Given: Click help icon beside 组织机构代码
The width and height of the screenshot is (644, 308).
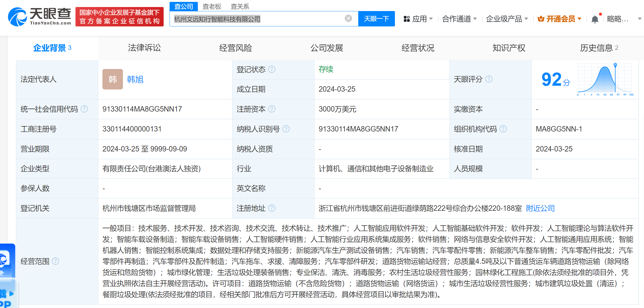Looking at the screenshot, I should (503, 129).
